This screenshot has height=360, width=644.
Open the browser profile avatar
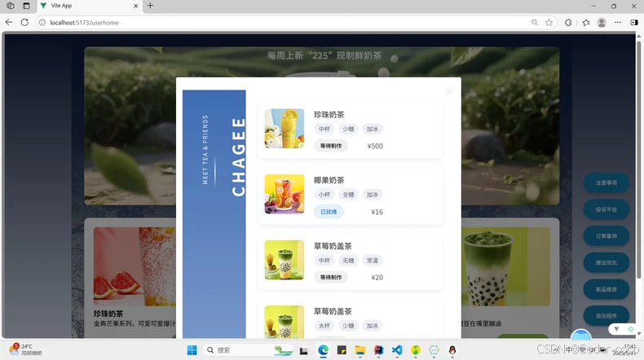click(x=602, y=23)
